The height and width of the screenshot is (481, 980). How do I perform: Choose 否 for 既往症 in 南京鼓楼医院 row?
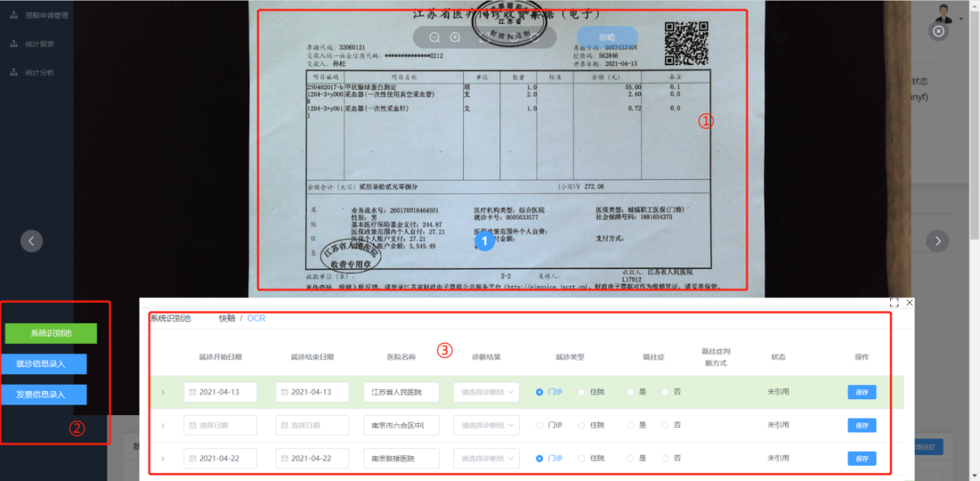point(665,458)
